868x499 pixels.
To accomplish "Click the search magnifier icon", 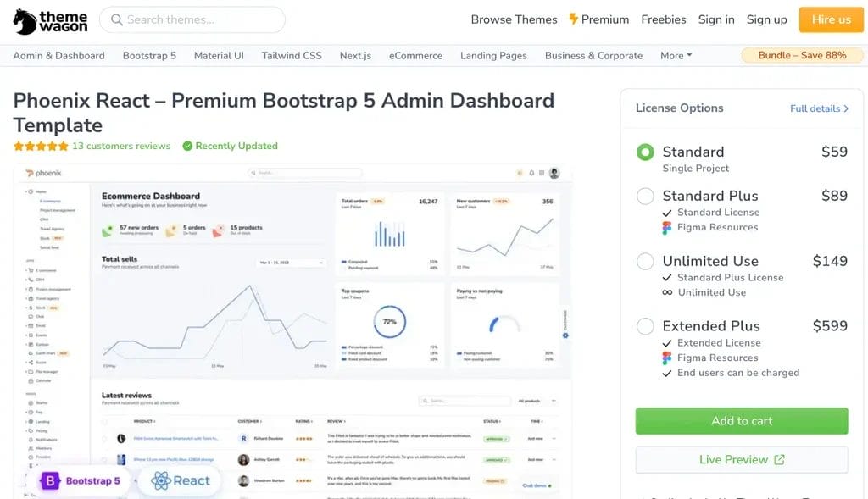I will [116, 20].
